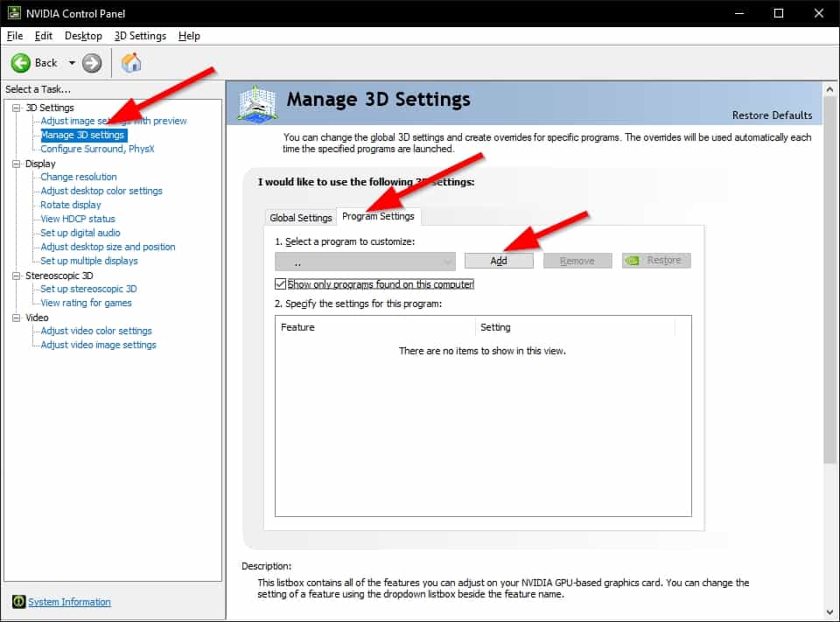The height and width of the screenshot is (622, 840).
Task: Click the Manage 3D Settings header icon
Action: (258, 103)
